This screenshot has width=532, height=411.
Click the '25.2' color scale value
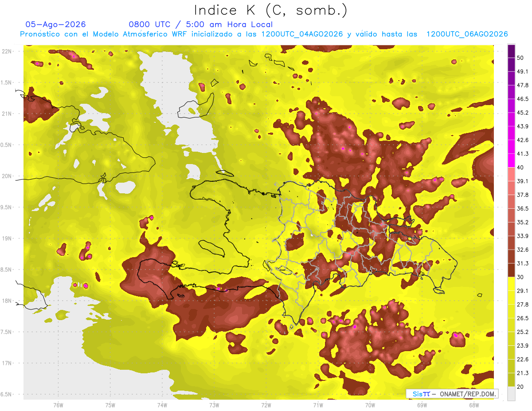tap(522, 332)
